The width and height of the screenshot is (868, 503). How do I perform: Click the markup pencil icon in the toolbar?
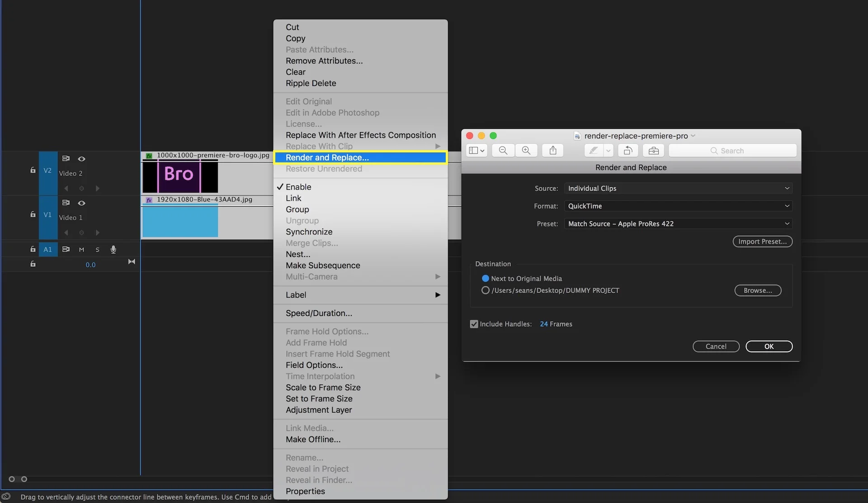(x=593, y=150)
